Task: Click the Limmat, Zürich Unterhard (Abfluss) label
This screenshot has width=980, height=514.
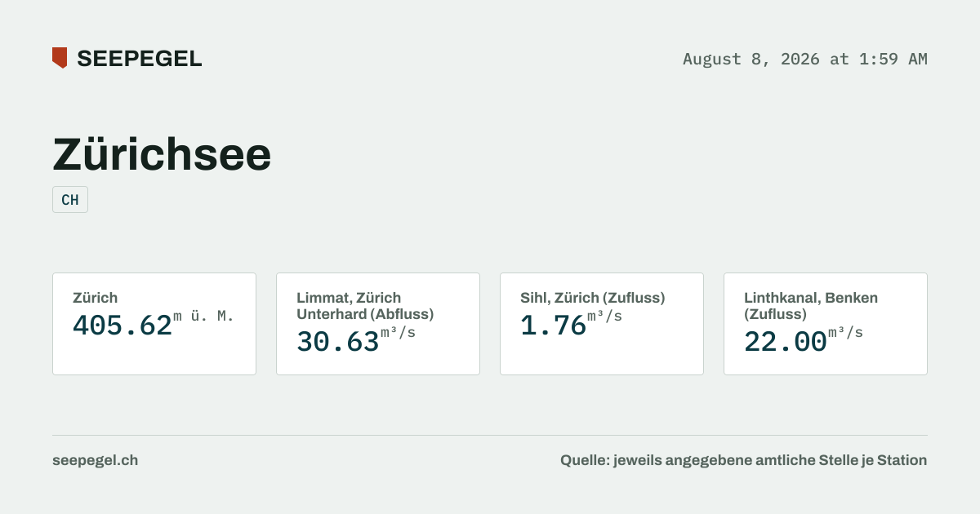Action: [365, 306]
